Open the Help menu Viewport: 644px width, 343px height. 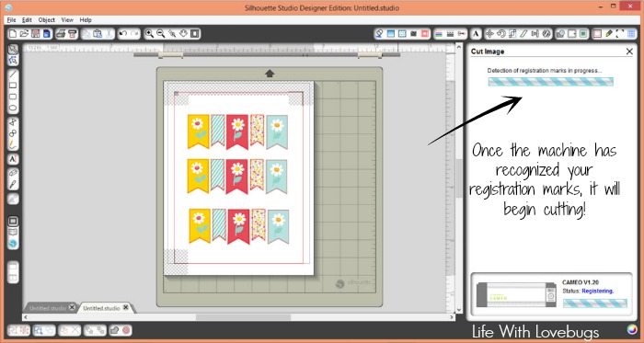coord(86,19)
